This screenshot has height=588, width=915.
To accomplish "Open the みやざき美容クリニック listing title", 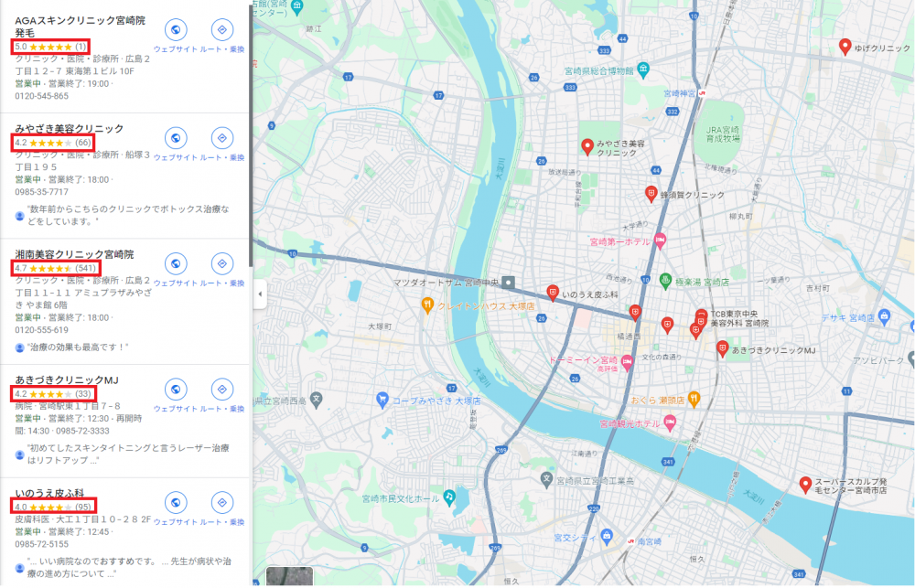I will [70, 128].
